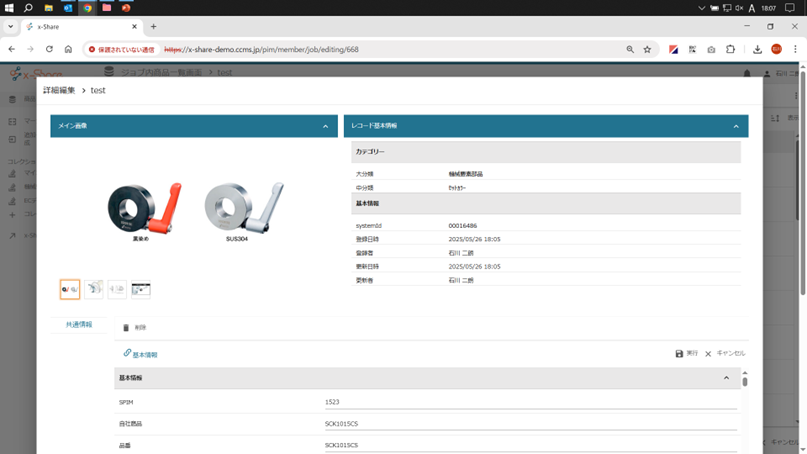Open a new browser tab
The image size is (807, 454).
coord(153,27)
